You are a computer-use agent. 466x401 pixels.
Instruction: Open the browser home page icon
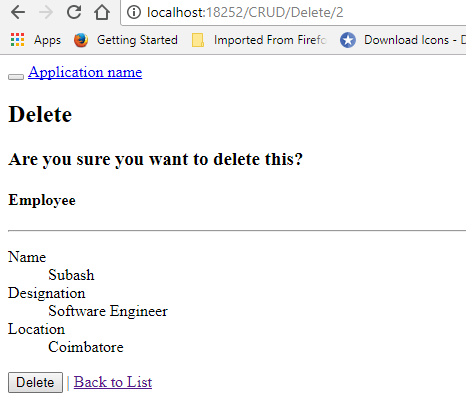(102, 12)
